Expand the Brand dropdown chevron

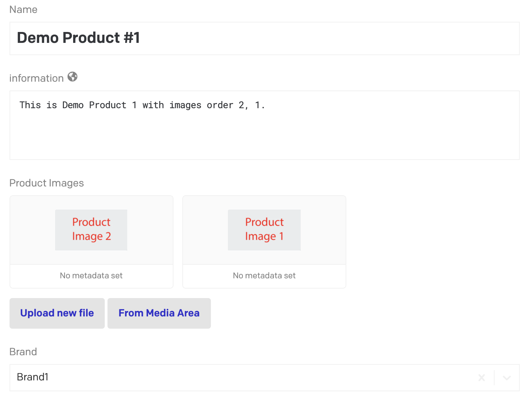[507, 378]
